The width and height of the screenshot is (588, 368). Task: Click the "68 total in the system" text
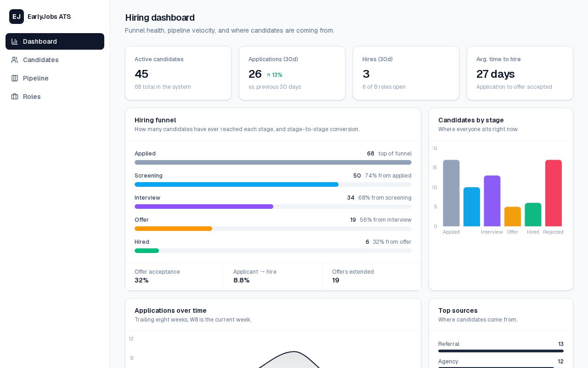163,87
